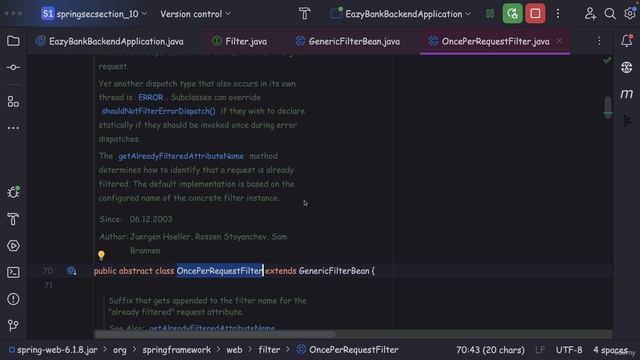Open Version control dropdown
The image size is (640, 360).
(x=196, y=14)
